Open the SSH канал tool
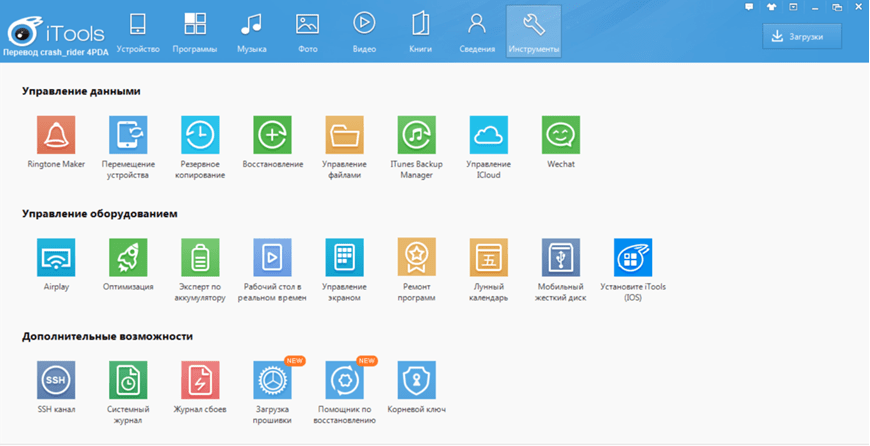 point(56,380)
